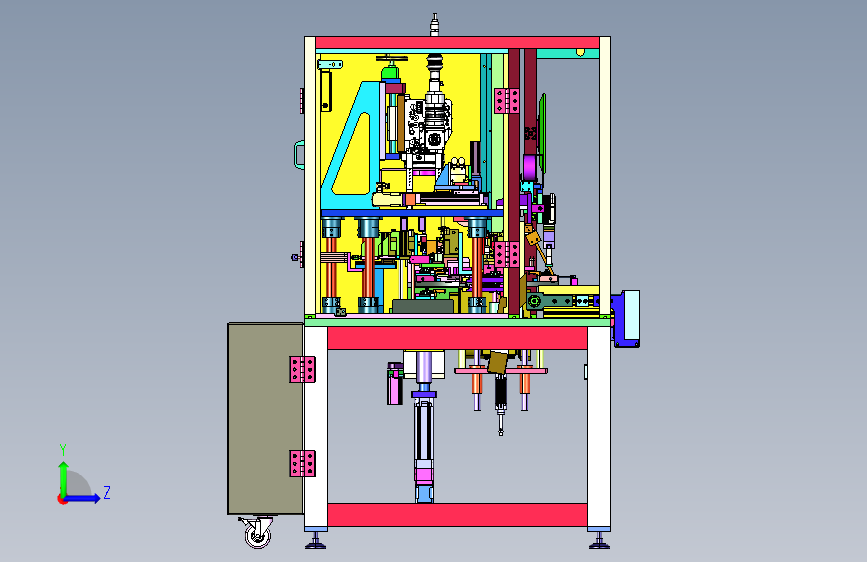Select the red origin ball of the triad
Viewport: 867px width, 562px height.
tap(62, 499)
